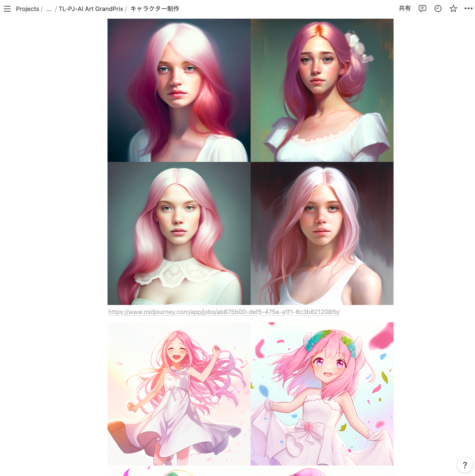Open TL-PJ-AI Art GrandPrix breadcrumb
The image size is (475, 476).
click(91, 9)
